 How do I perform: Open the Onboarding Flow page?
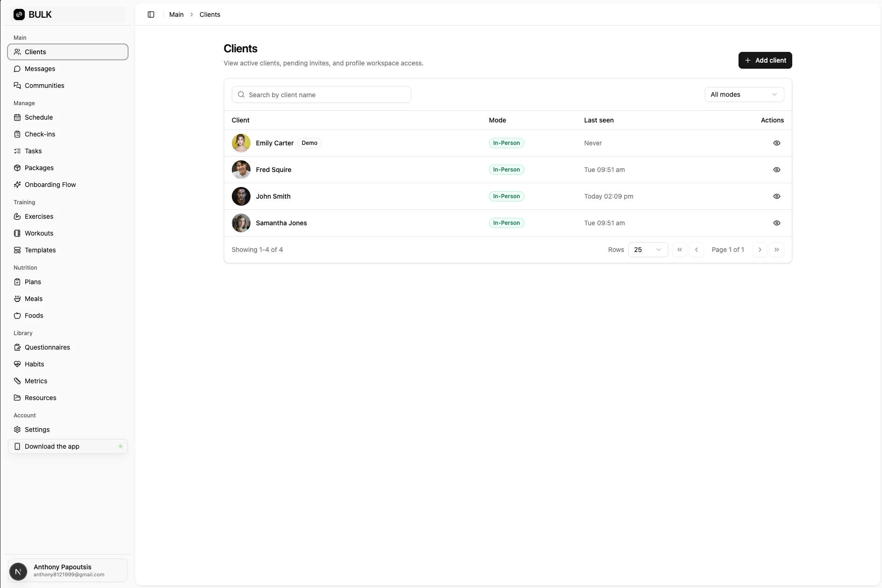click(68, 185)
